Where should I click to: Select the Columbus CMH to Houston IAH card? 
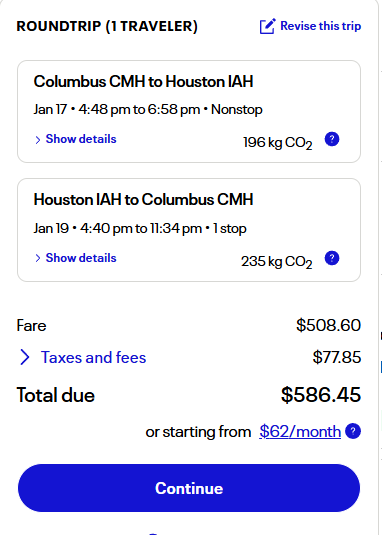tap(189, 112)
